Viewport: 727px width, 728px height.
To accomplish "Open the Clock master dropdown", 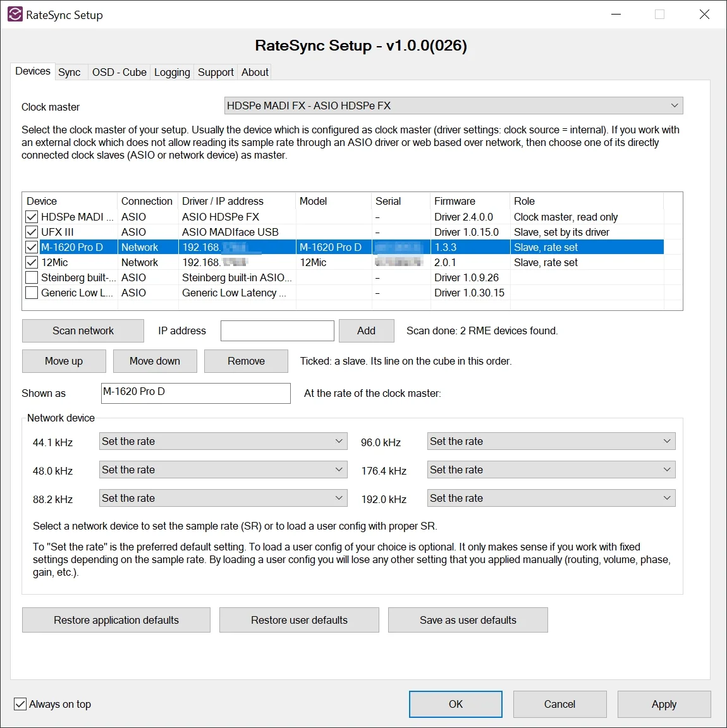I will (453, 106).
